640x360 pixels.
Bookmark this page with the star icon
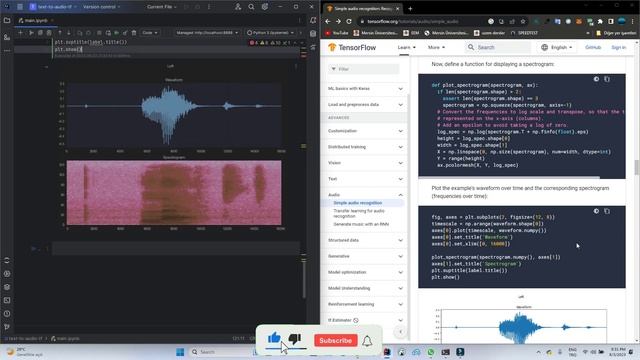click(523, 21)
